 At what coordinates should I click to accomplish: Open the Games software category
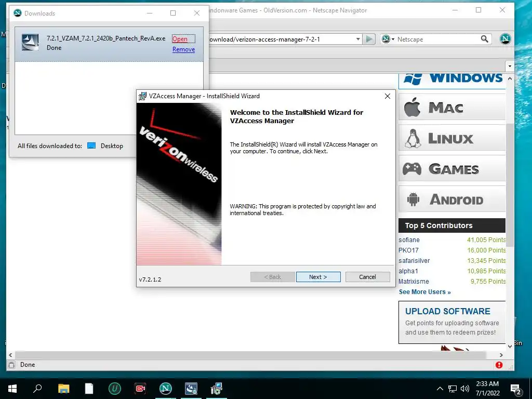pyautogui.click(x=452, y=169)
